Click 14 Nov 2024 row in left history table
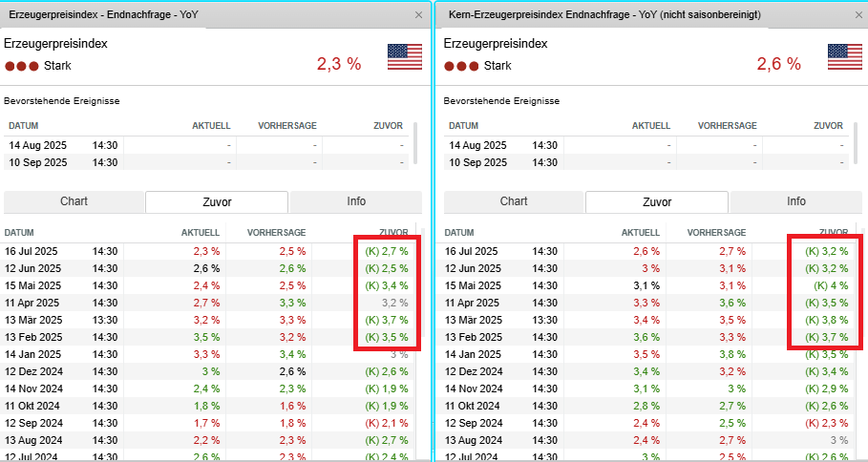Screen dimensions: 868x462 (209, 388)
